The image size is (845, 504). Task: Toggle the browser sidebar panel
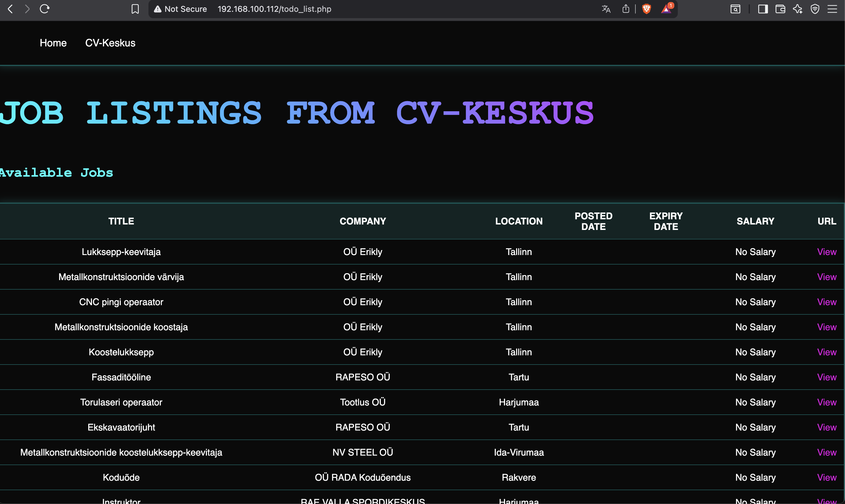click(763, 9)
